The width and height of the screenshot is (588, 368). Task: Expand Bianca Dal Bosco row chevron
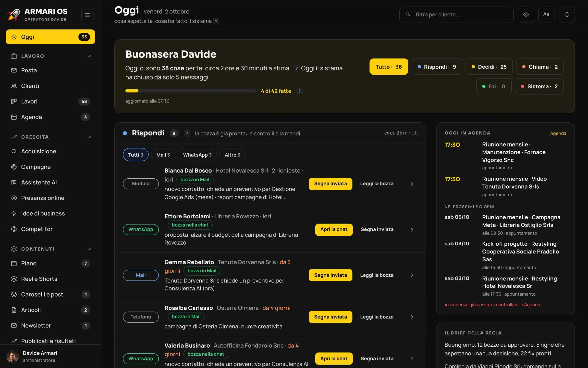point(412,184)
